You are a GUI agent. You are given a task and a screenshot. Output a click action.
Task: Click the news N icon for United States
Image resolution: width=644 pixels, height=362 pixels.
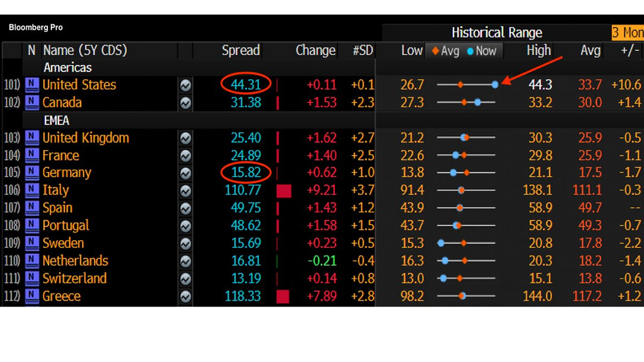coord(31,85)
